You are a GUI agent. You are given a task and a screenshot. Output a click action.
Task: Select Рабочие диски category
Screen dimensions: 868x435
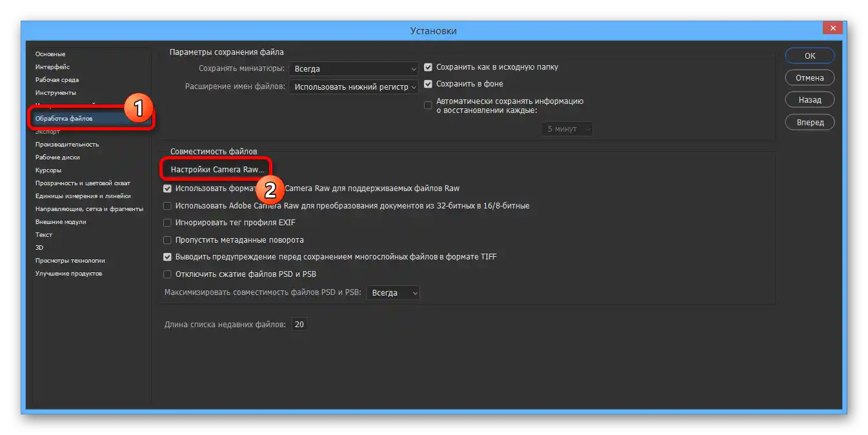(57, 157)
